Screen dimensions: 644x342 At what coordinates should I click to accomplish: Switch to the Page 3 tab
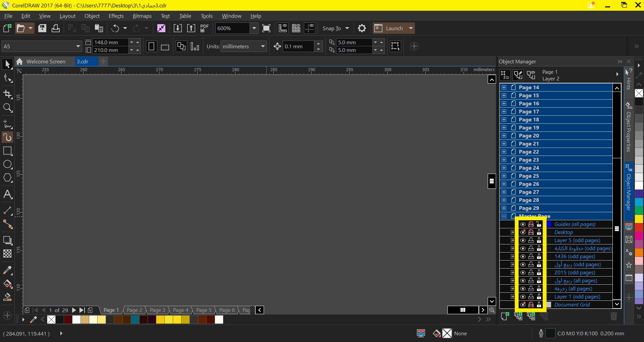157,310
